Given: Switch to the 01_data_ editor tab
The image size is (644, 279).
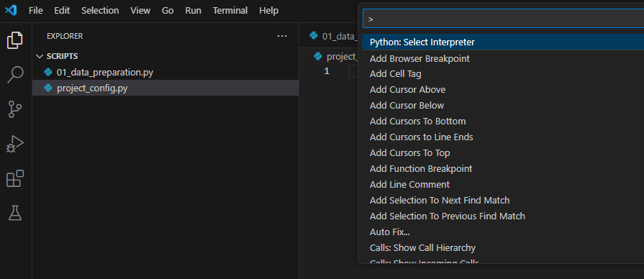Looking at the screenshot, I should tap(332, 36).
